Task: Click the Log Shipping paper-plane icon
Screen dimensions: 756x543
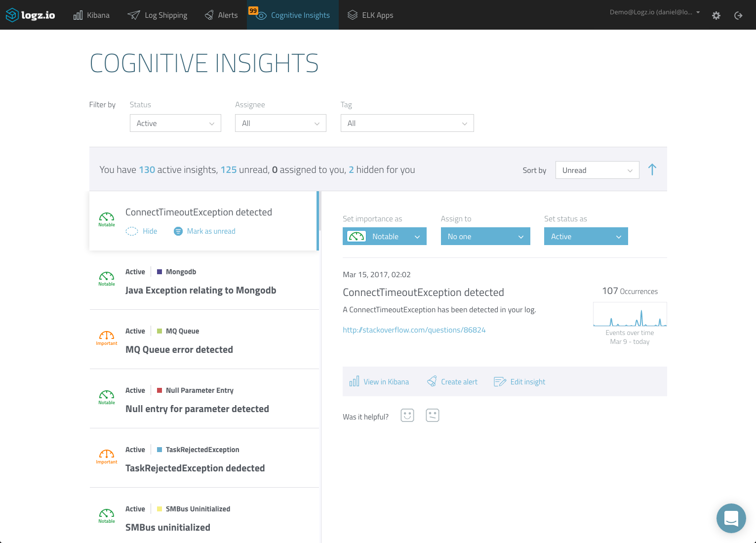Action: [x=133, y=15]
